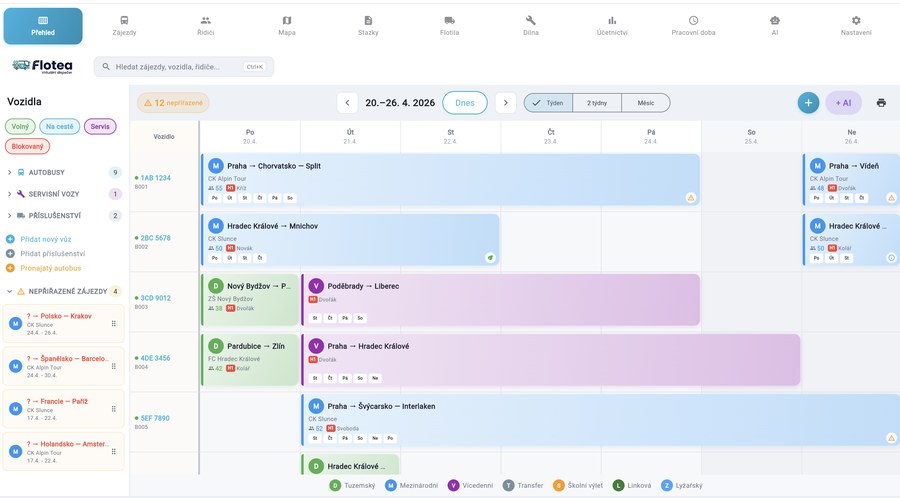
Task: Click the Přidat nový vůz link
Action: pos(46,239)
